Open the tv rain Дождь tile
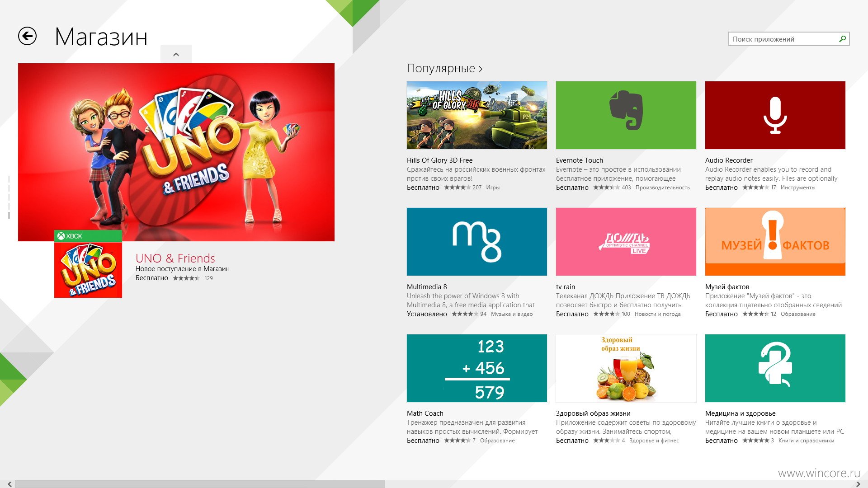 (x=626, y=242)
